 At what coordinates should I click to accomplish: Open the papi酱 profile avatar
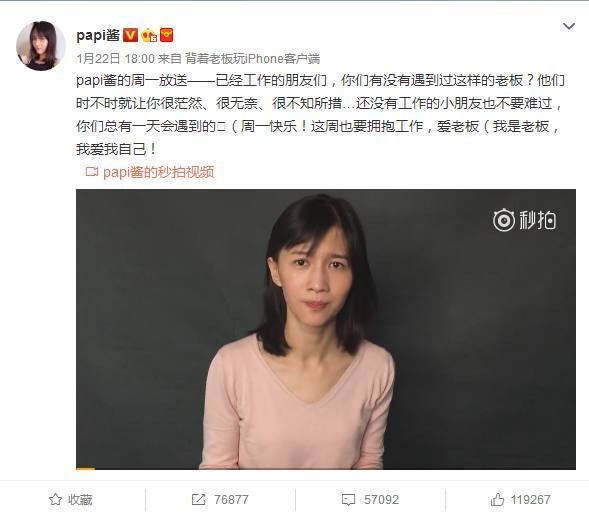click(41, 45)
